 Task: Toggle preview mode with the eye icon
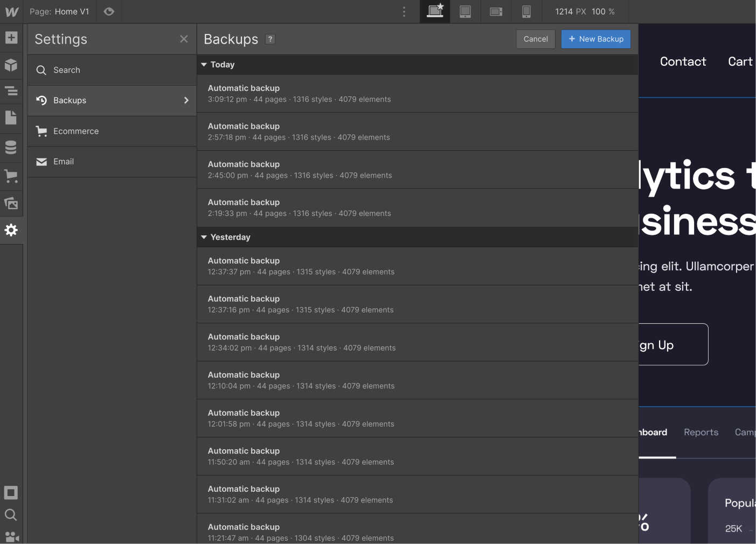click(109, 11)
